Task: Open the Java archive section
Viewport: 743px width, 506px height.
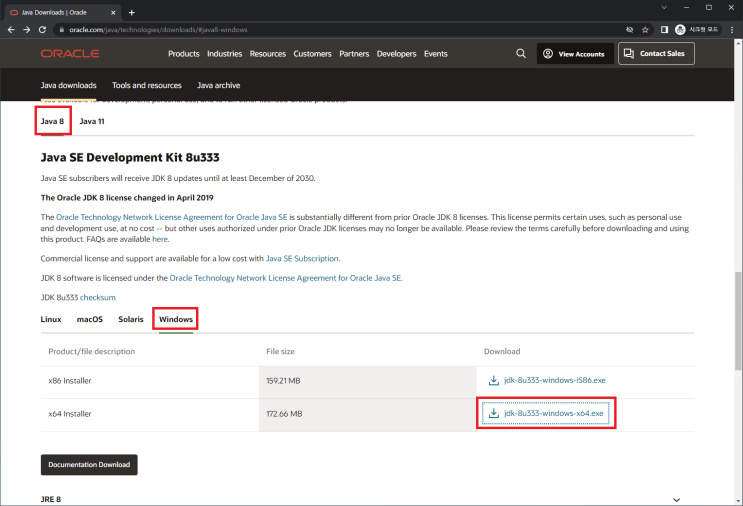Action: click(x=218, y=85)
